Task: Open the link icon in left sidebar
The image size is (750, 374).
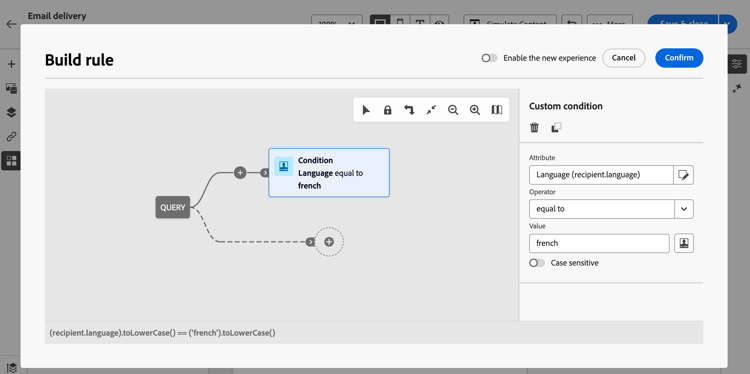Action: click(x=11, y=137)
